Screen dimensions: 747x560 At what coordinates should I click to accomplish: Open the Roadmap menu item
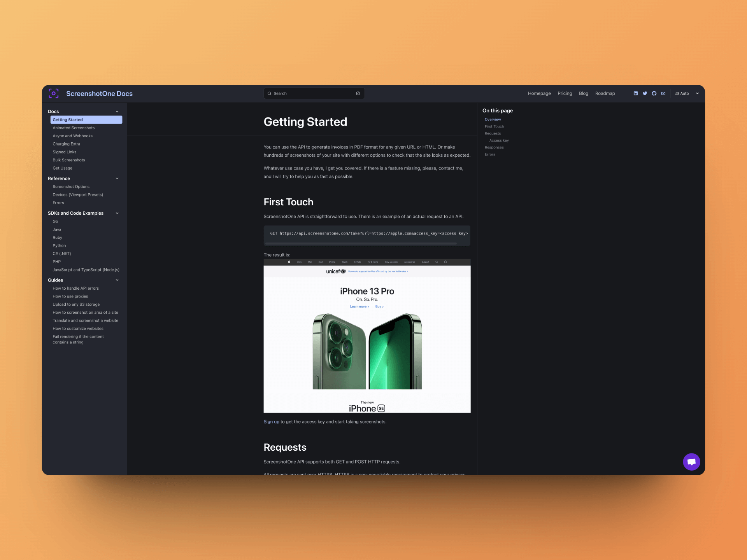click(x=605, y=93)
